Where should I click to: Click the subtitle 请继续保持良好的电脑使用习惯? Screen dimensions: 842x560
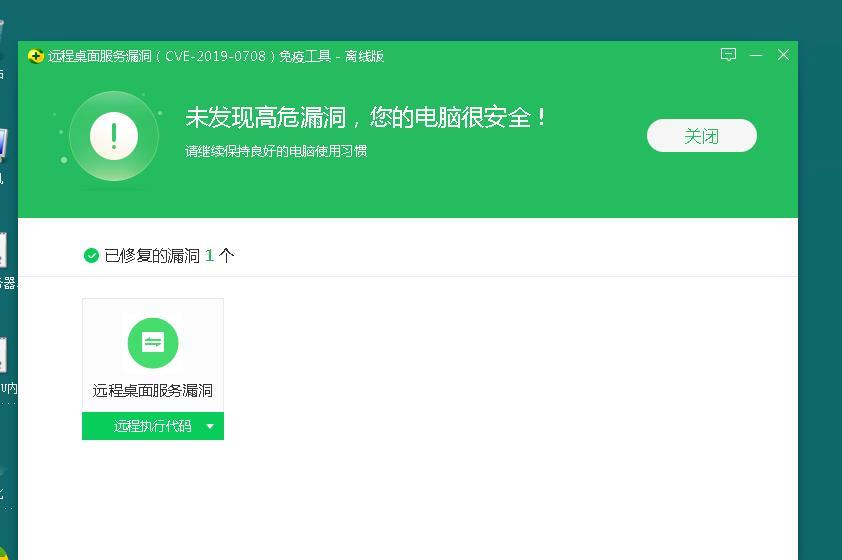point(276,151)
